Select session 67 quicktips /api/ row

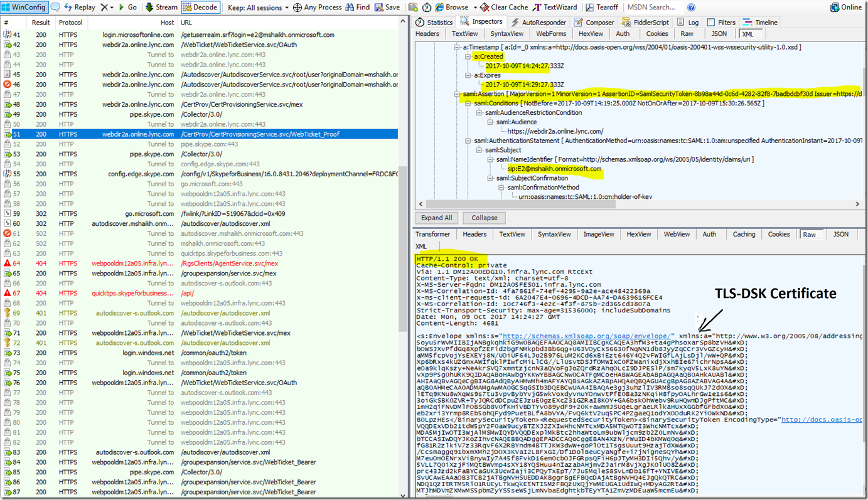[200, 293]
